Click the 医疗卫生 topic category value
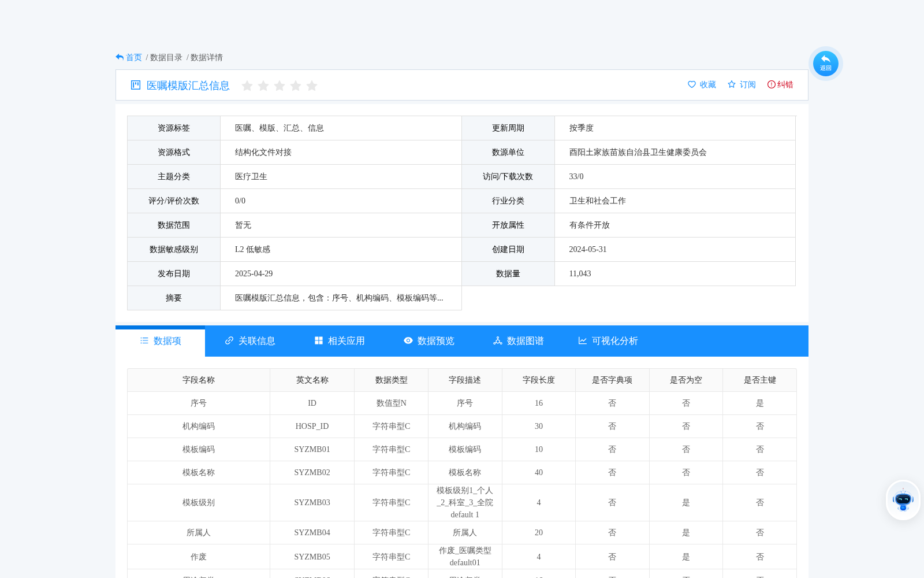This screenshot has width=924, height=578. (x=251, y=176)
